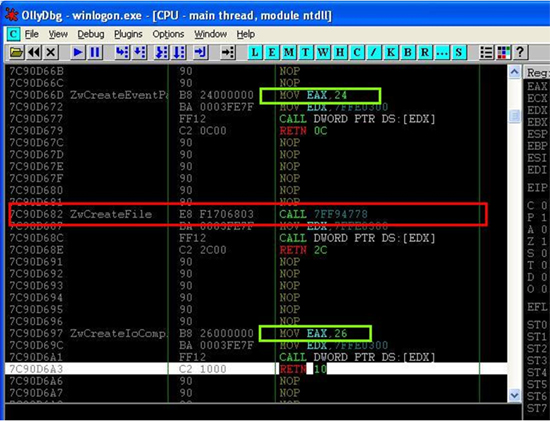
Task: Click the EFL flags entry in Registers
Action: (x=537, y=307)
